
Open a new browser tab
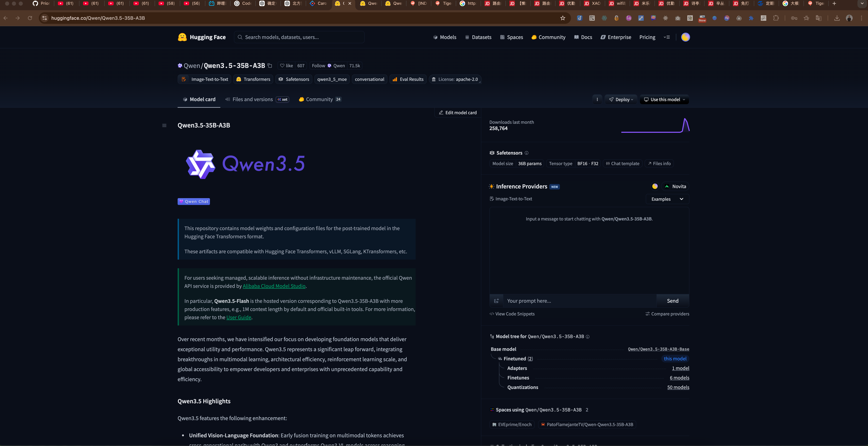click(834, 3)
